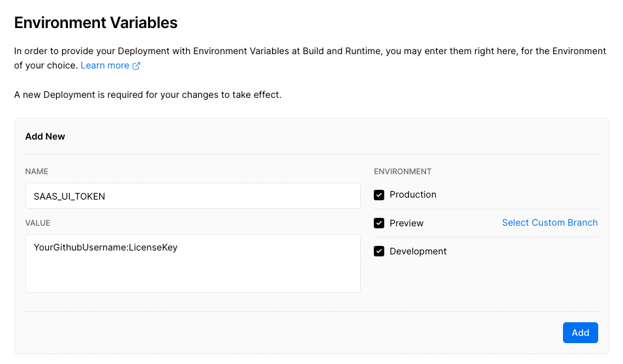This screenshot has height=364, width=623.
Task: Uncheck the Production environment checkbox
Action: point(379,195)
